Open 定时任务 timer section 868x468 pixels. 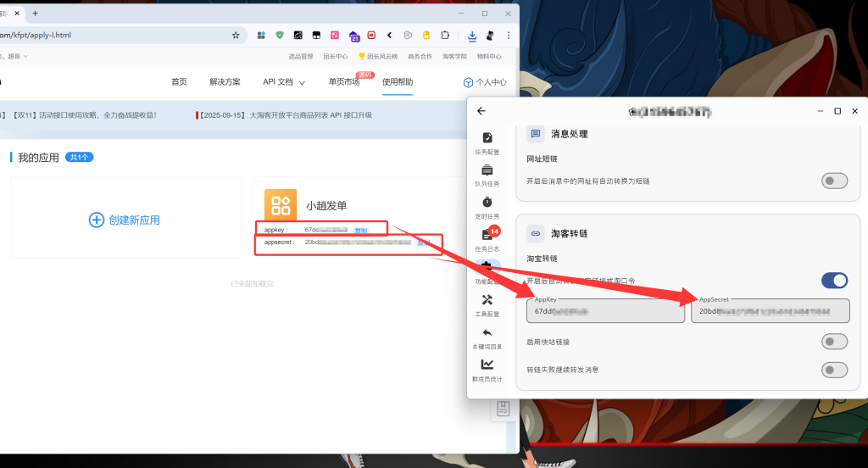487,208
